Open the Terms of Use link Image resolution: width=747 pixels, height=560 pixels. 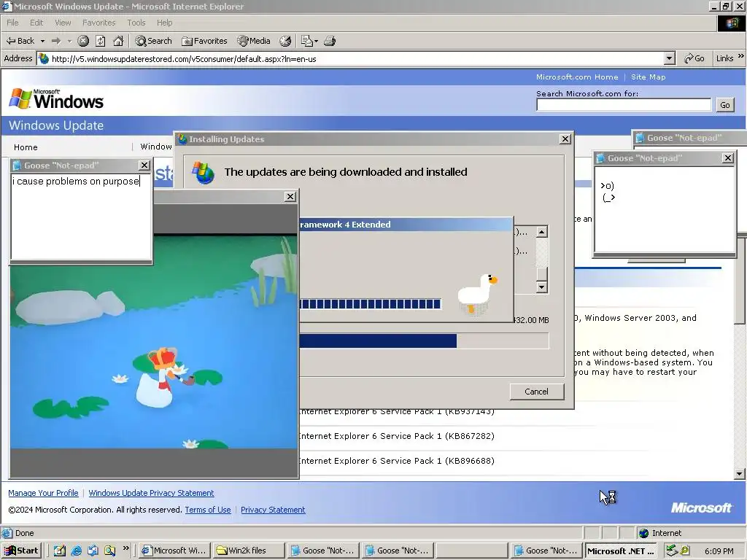(x=208, y=510)
